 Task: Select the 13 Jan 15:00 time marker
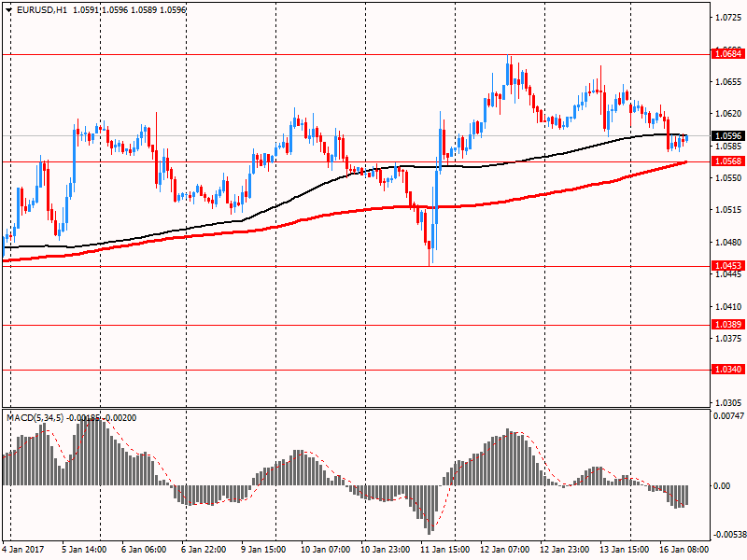pyautogui.click(x=626, y=550)
